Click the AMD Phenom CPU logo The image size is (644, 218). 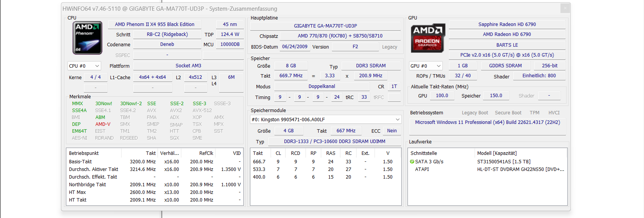pyautogui.click(x=87, y=38)
